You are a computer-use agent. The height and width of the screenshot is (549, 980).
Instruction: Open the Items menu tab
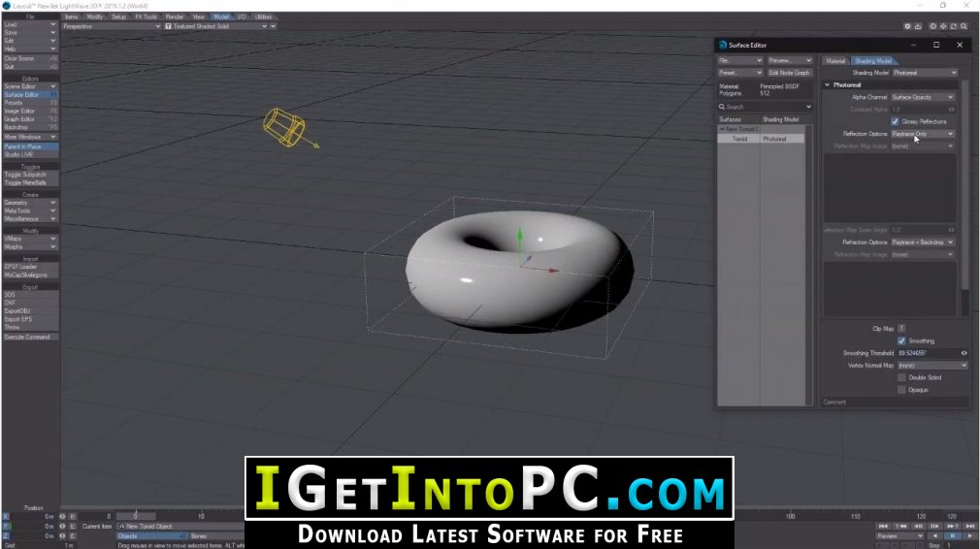click(x=71, y=16)
